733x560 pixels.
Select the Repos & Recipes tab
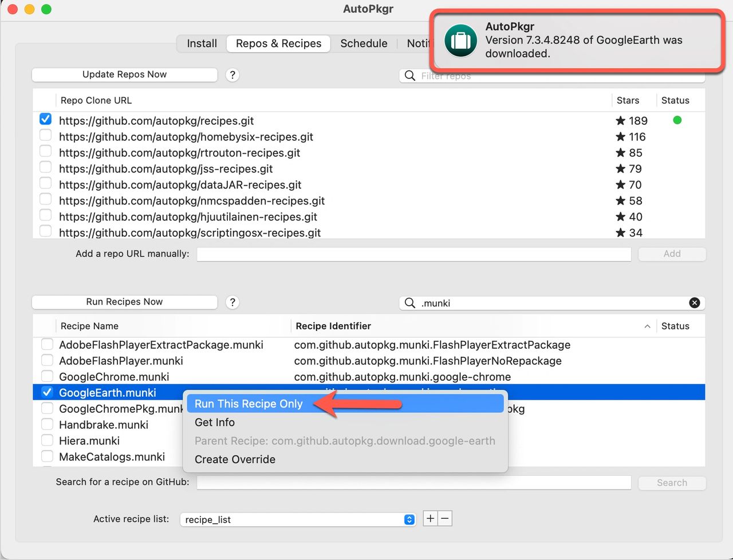pyautogui.click(x=279, y=44)
